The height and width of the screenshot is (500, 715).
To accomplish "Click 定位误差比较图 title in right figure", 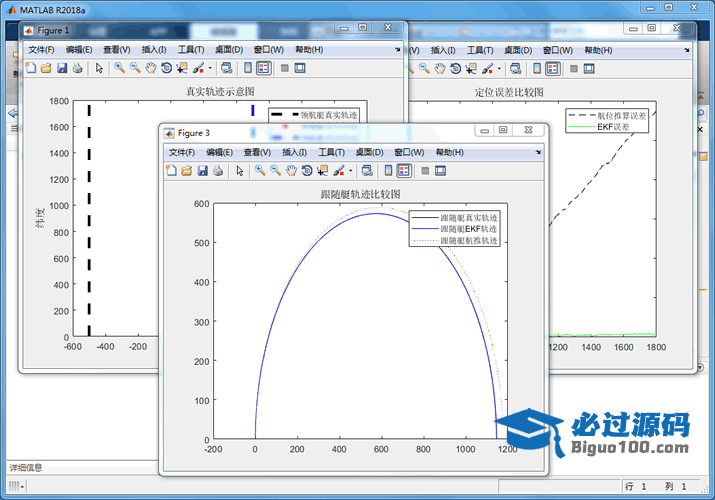I will (x=509, y=93).
